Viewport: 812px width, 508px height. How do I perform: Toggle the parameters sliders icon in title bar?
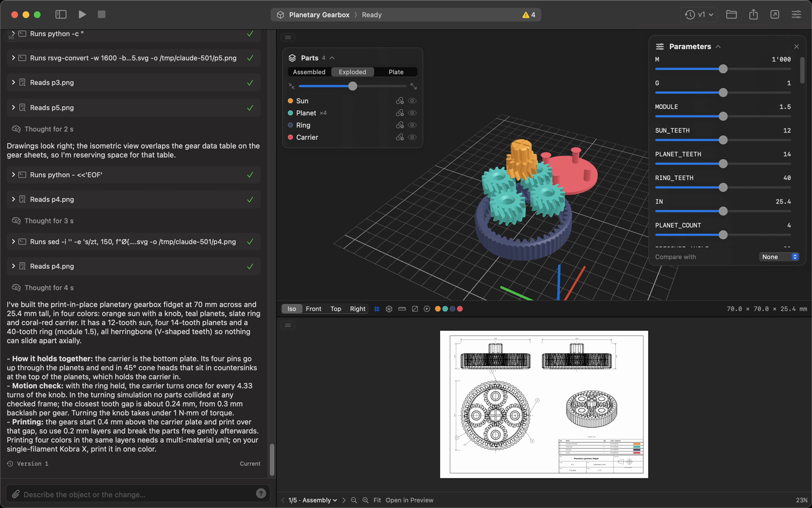(796, 15)
